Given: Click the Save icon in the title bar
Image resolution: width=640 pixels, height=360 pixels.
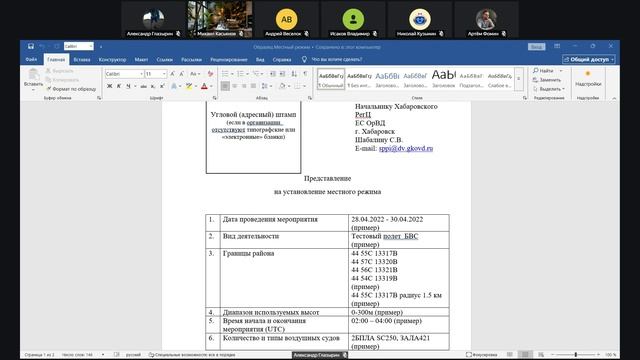Looking at the screenshot, I should [x=31, y=46].
